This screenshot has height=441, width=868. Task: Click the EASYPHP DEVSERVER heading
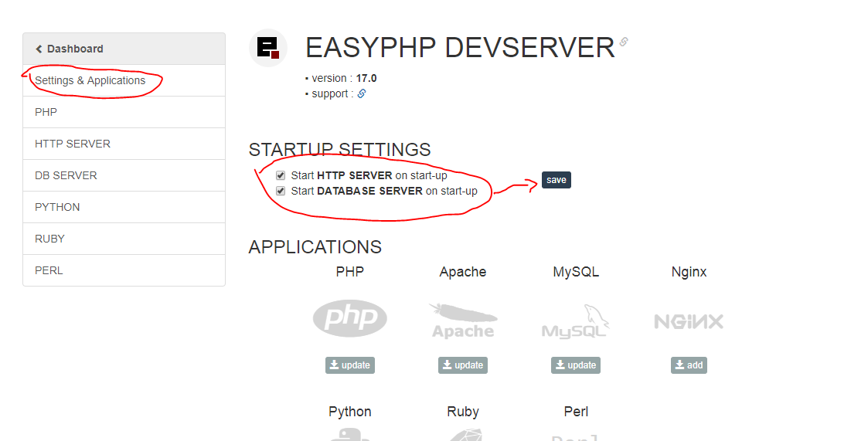[x=460, y=48]
